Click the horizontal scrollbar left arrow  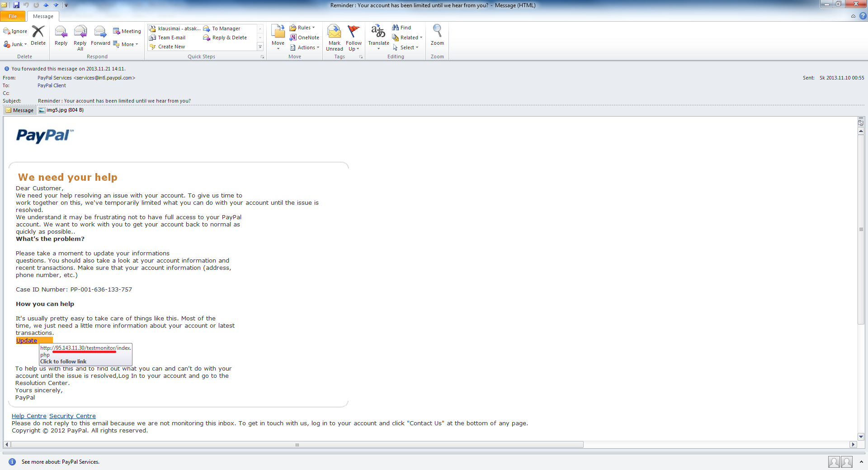coord(7,445)
